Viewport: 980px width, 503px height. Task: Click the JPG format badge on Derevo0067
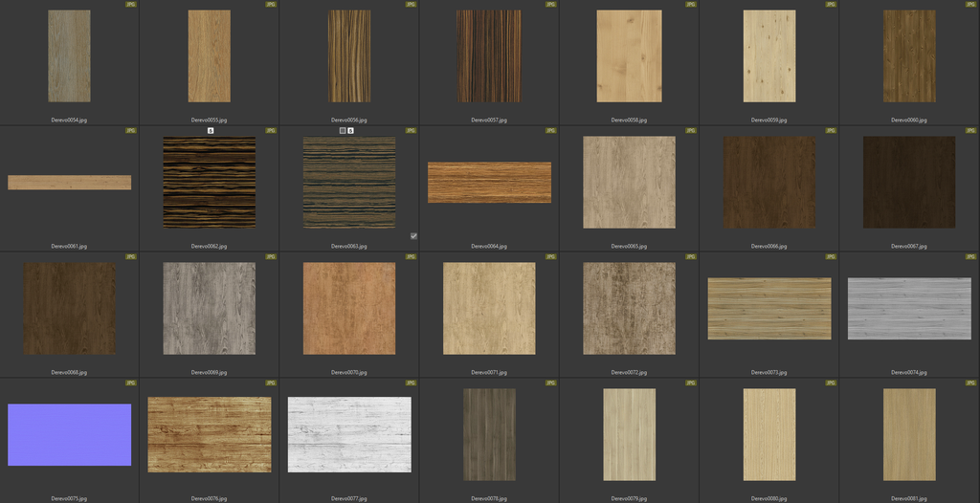tap(969, 130)
